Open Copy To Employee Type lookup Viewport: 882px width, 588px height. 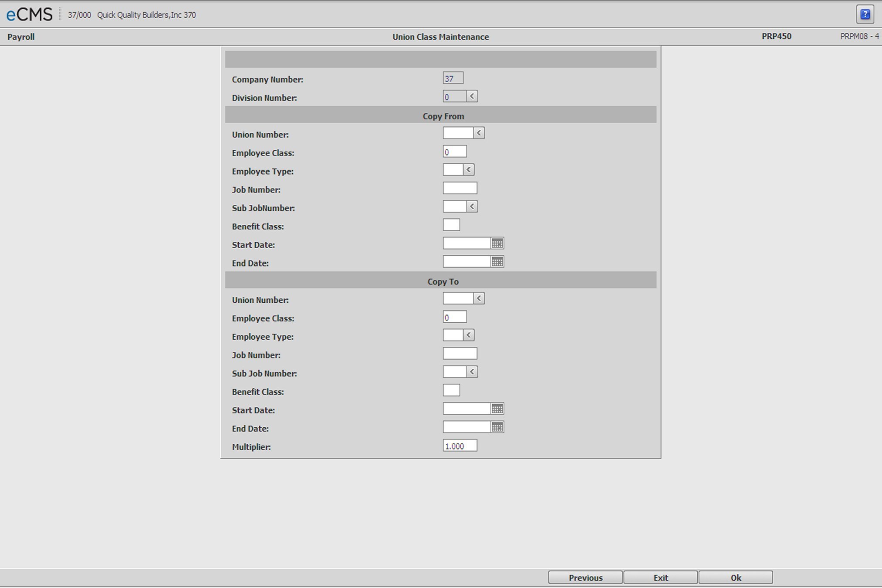469,335
